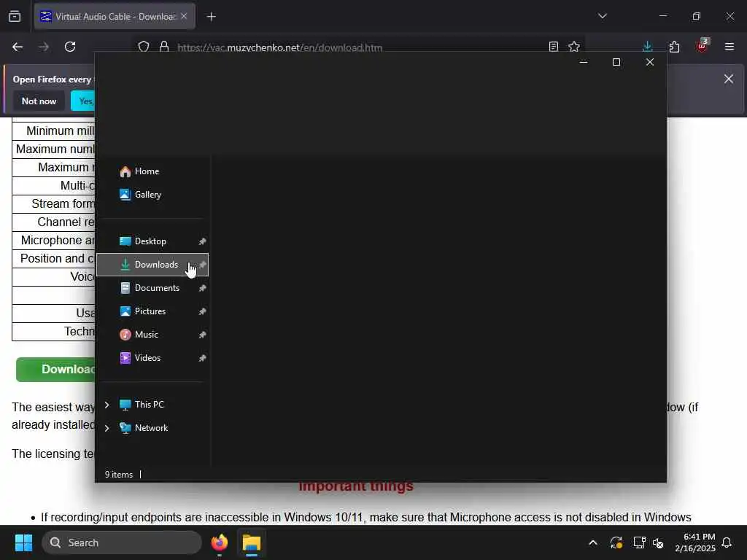Click Not now in Firefox prompt
Viewport: 747px width, 560px height.
click(x=39, y=101)
